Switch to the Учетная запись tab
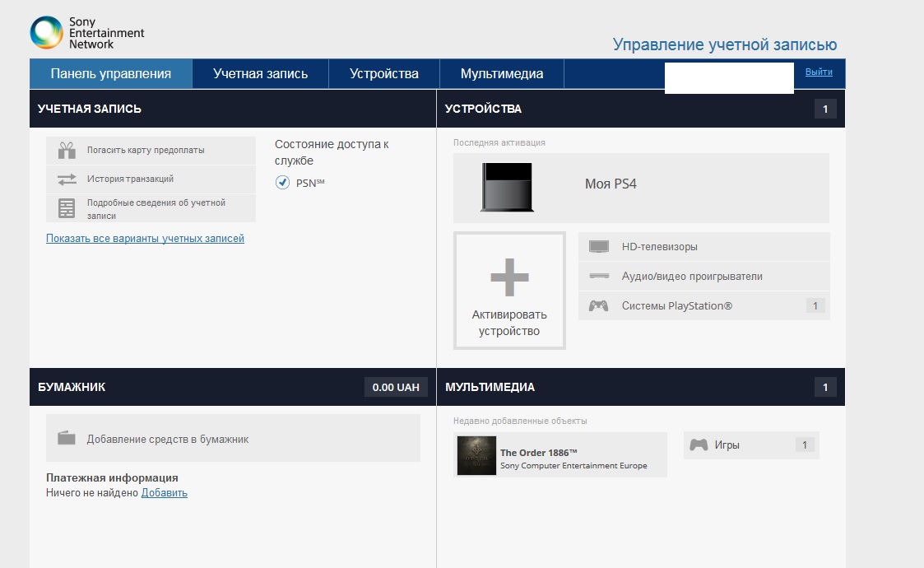 261,74
